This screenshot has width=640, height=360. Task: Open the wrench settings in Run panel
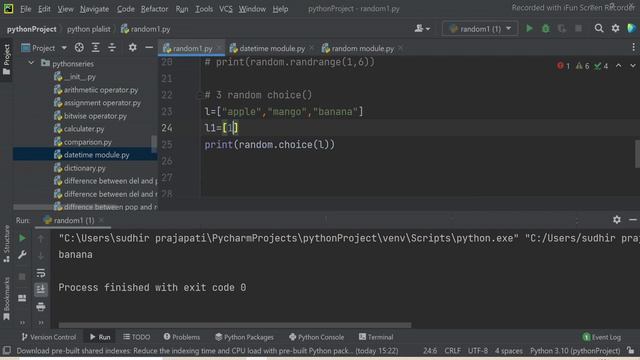(x=22, y=255)
